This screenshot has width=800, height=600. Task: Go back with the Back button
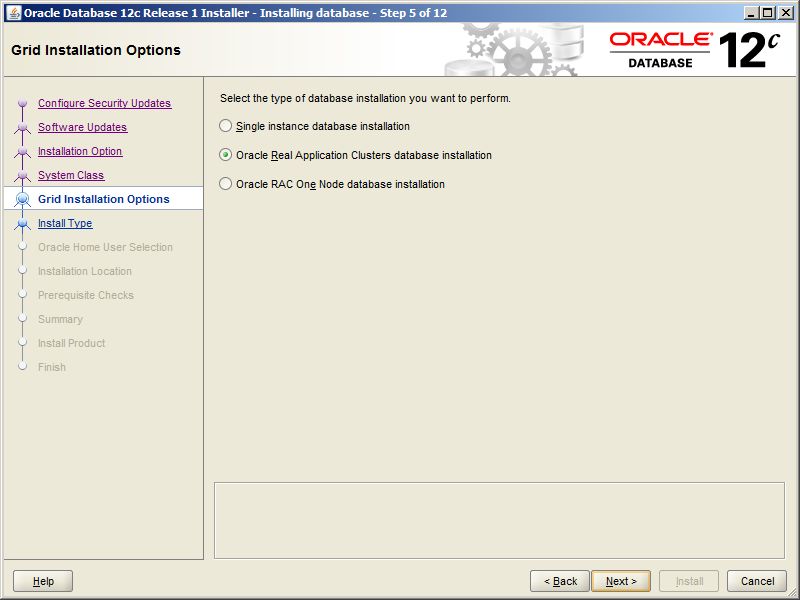[560, 581]
